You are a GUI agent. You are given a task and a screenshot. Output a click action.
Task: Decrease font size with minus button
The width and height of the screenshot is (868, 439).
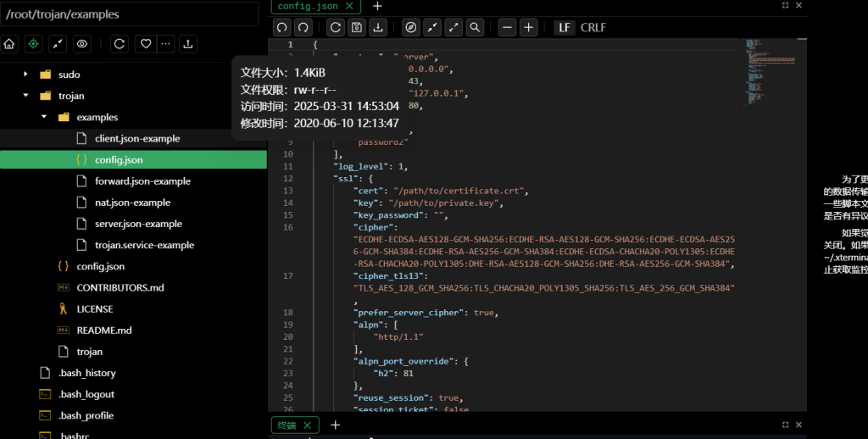(x=507, y=28)
